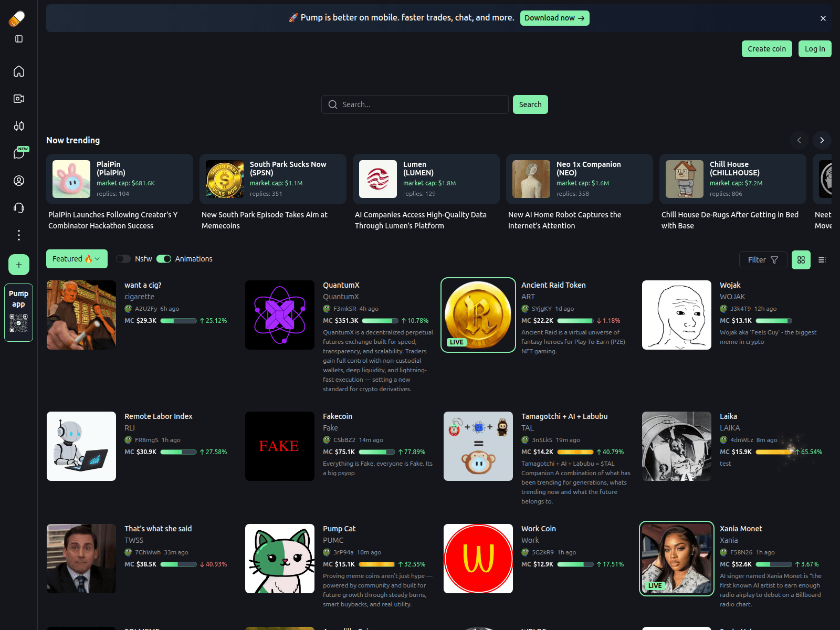This screenshot has width=840, height=630.
Task: Open the Home sidebar icon
Action: [x=19, y=71]
